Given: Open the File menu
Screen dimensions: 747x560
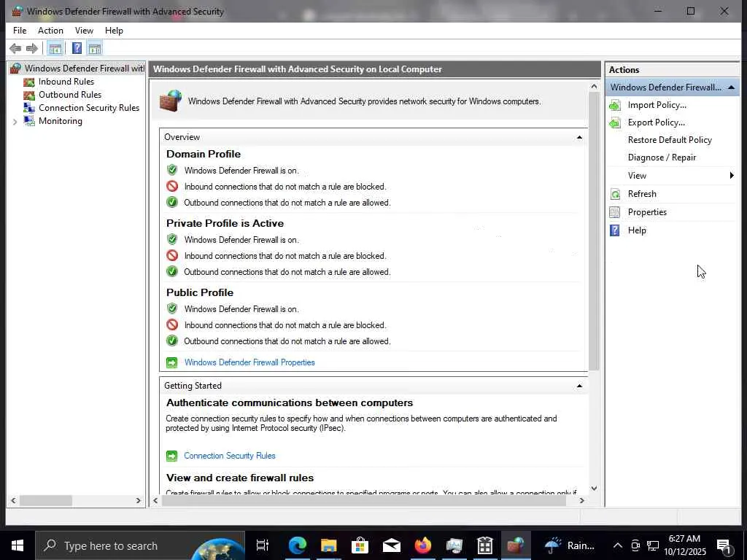Looking at the screenshot, I should 20,31.
